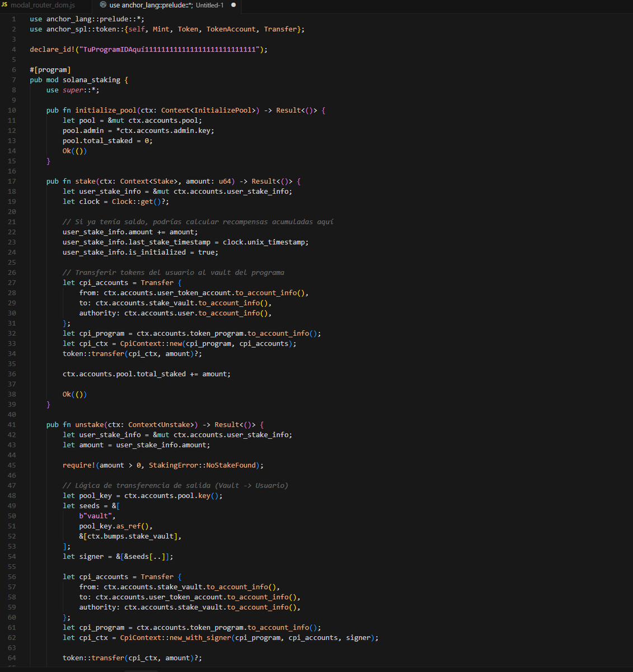
Task: Click pool.admin on line 12
Action: (83, 130)
